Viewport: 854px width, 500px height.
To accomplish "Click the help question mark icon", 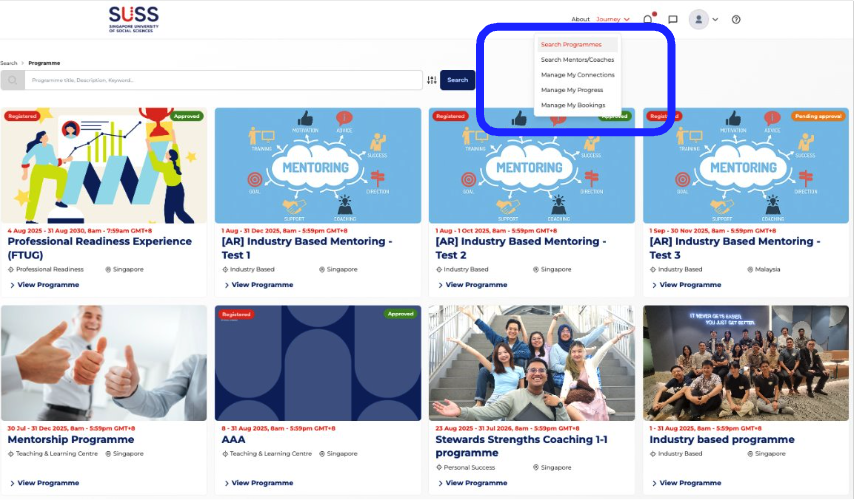I will tap(736, 19).
